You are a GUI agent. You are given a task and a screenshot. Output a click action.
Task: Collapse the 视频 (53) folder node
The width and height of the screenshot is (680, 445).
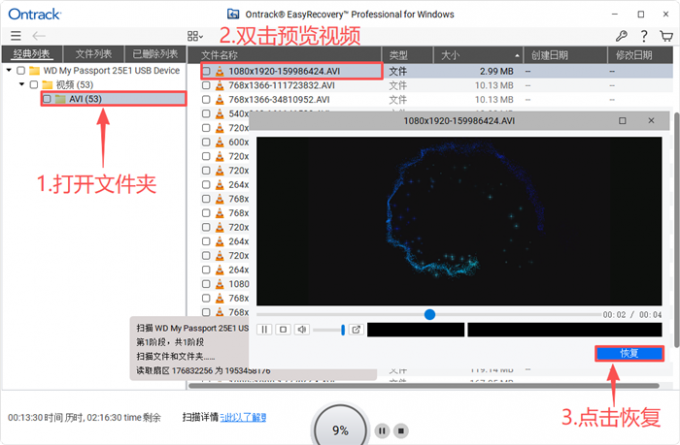coord(22,84)
